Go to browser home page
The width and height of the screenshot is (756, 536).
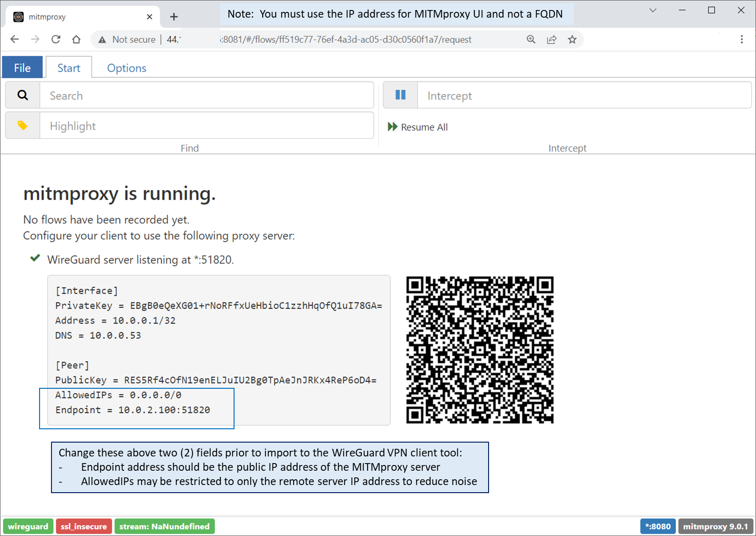pyautogui.click(x=76, y=40)
